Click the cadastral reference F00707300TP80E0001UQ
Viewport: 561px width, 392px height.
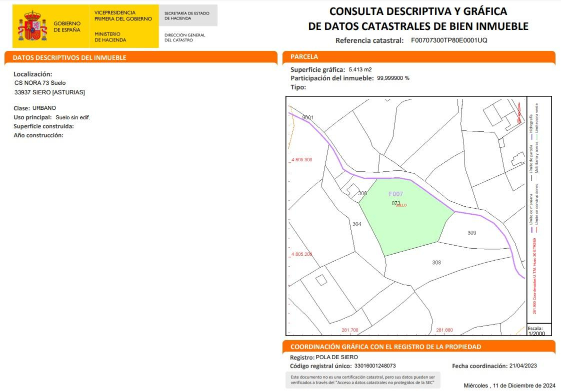448,40
